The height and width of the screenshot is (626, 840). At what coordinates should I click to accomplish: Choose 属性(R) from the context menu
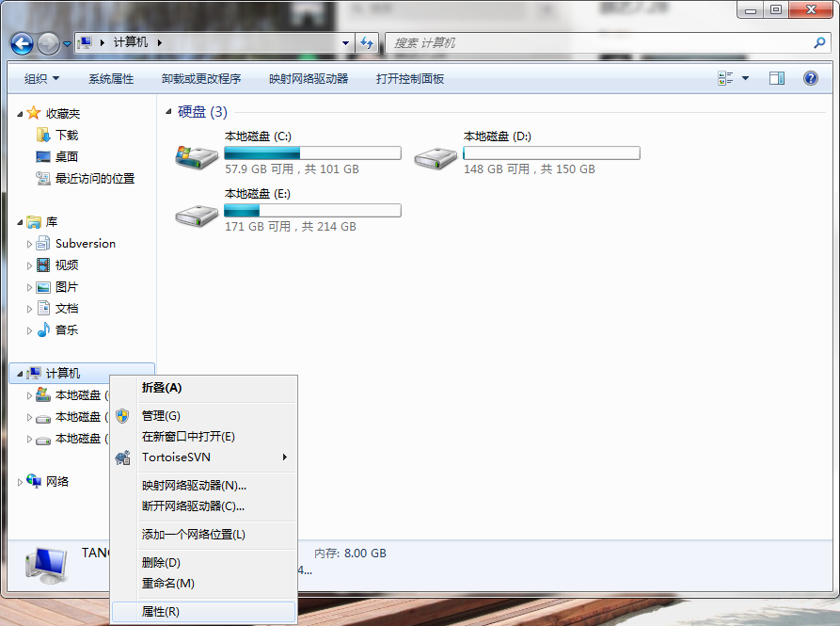[204, 612]
